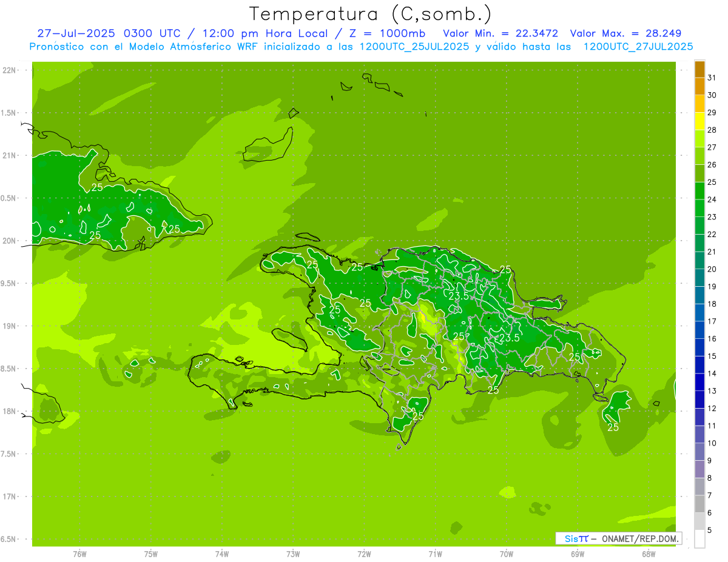Click the legend color band between 25 and 26
The width and height of the screenshot is (728, 562).
point(699,173)
